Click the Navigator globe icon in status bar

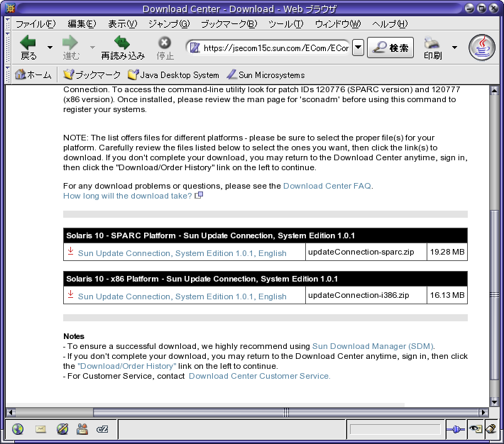(x=18, y=429)
